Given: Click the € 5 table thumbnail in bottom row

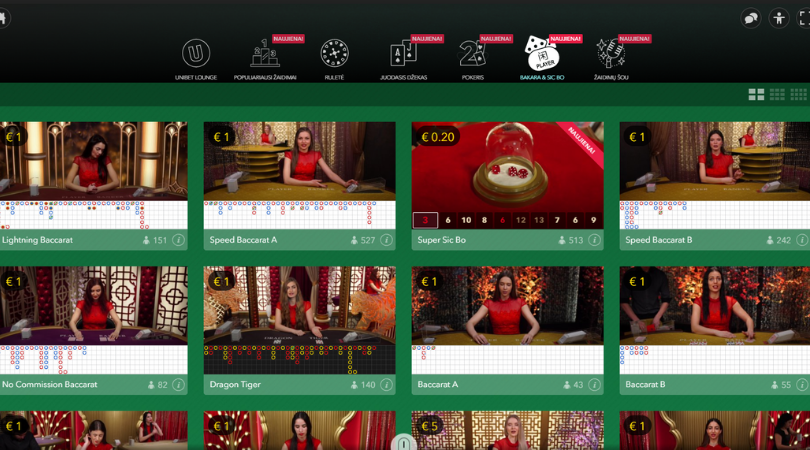Looking at the screenshot, I should tap(507, 430).
